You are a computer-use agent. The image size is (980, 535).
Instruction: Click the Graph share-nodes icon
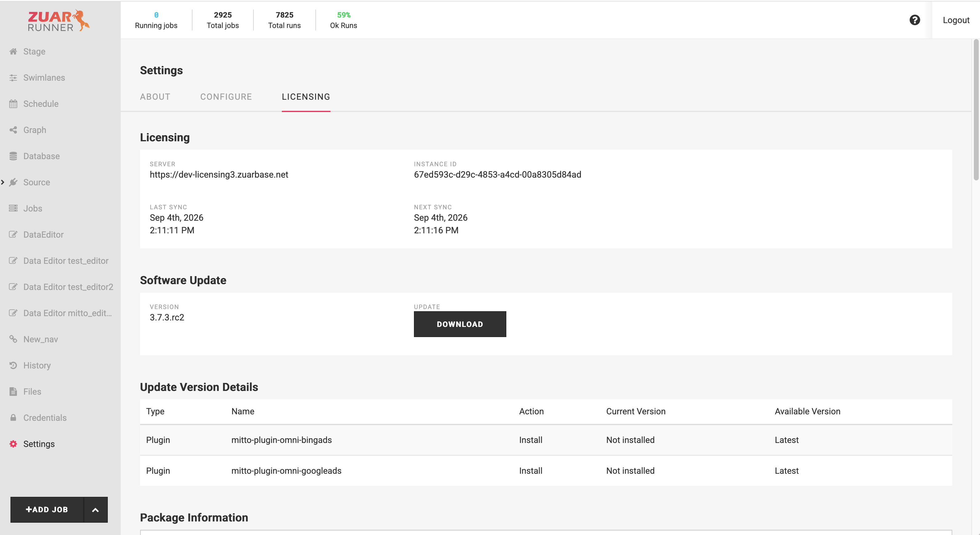[x=13, y=130]
